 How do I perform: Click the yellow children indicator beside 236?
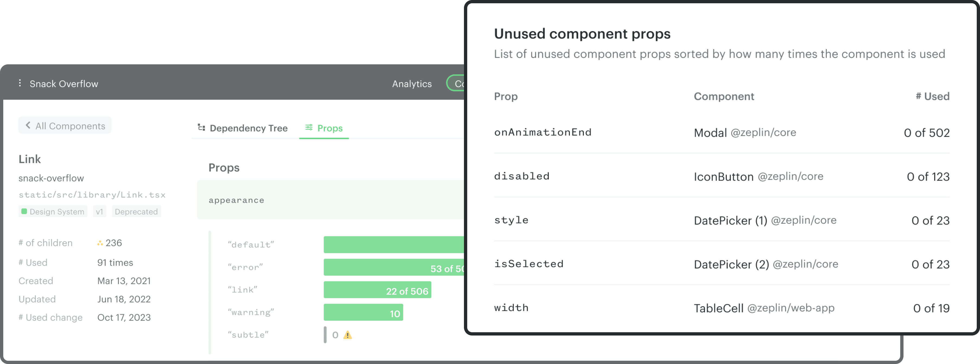click(x=100, y=243)
